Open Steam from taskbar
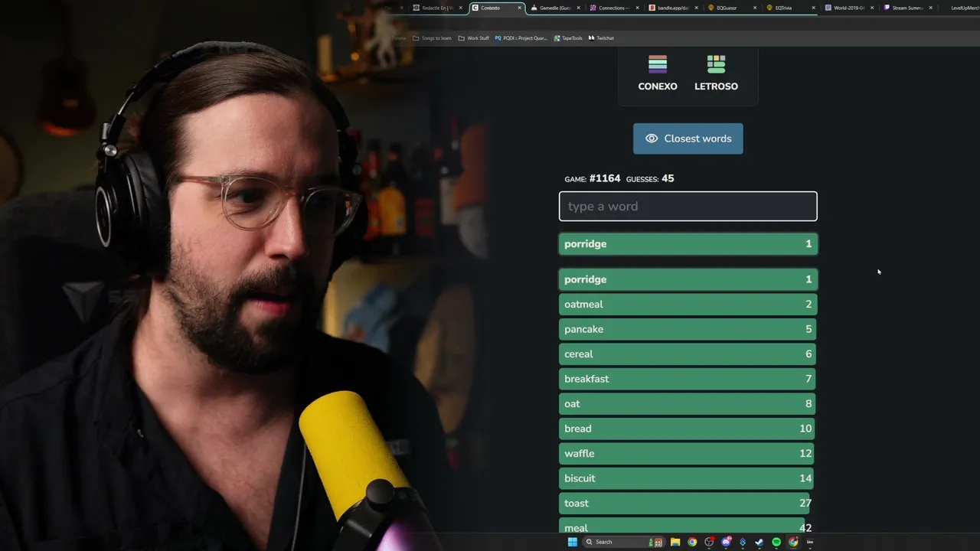This screenshot has width=980, height=551. tap(759, 542)
